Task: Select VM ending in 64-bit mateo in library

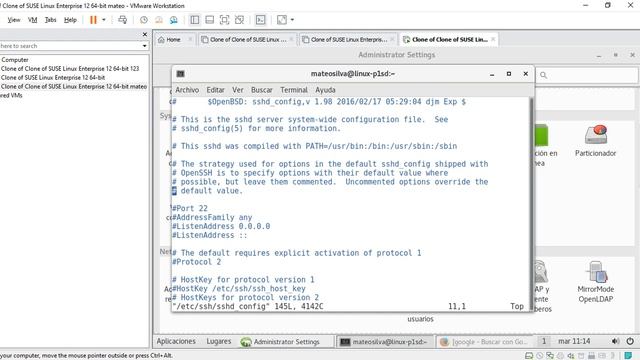Action: click(74, 87)
